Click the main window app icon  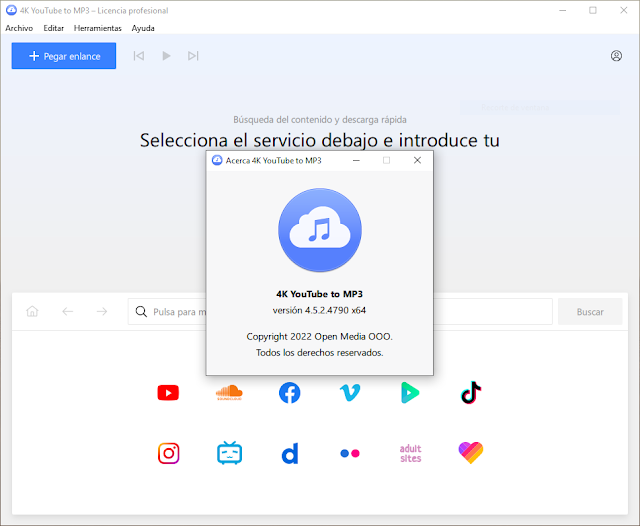click(11, 10)
